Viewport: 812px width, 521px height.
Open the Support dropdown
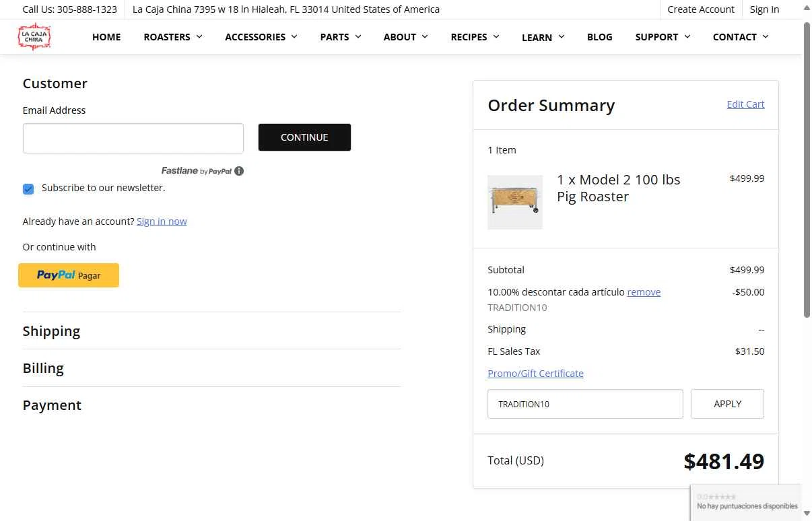coord(663,37)
